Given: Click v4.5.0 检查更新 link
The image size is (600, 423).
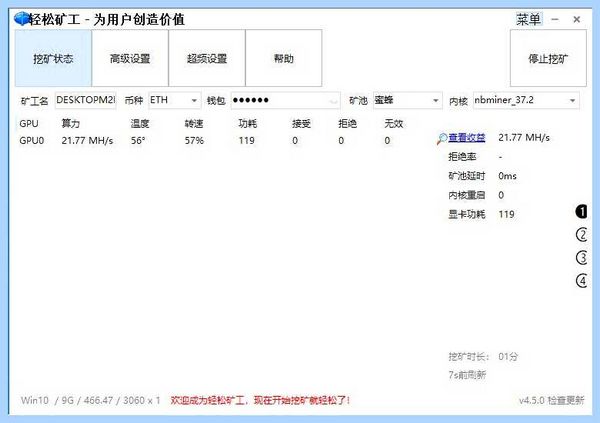Looking at the screenshot, I should (551, 400).
